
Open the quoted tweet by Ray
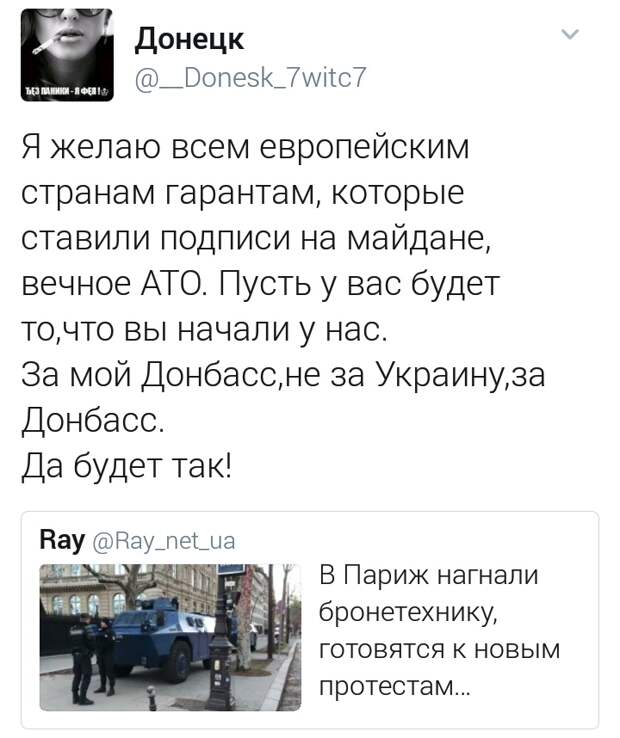point(310,620)
